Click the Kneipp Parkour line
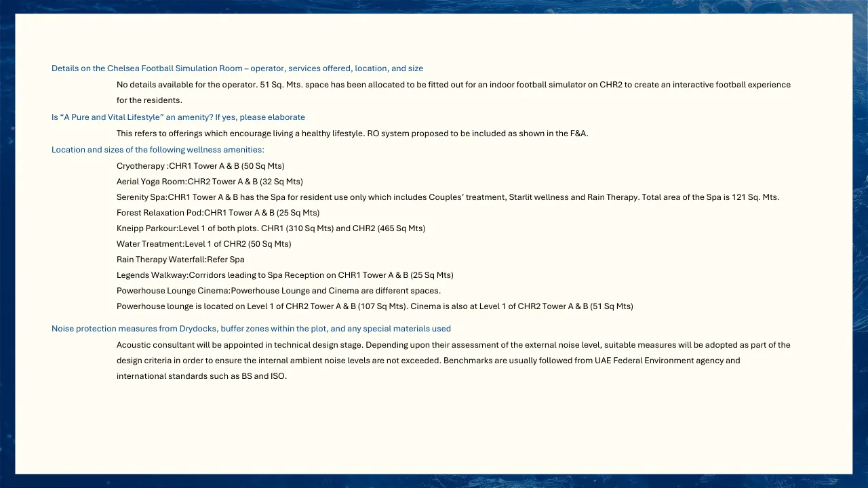868x488 pixels. [271, 228]
